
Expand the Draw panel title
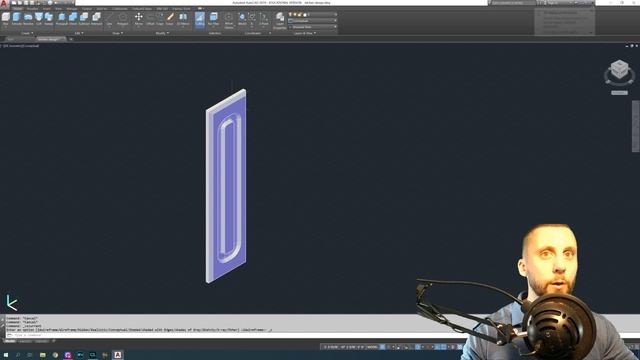pos(117,33)
